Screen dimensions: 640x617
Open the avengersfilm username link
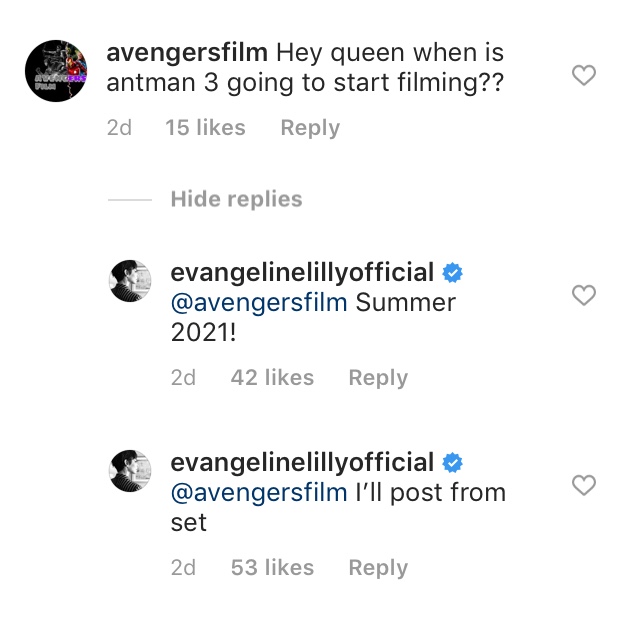click(186, 52)
